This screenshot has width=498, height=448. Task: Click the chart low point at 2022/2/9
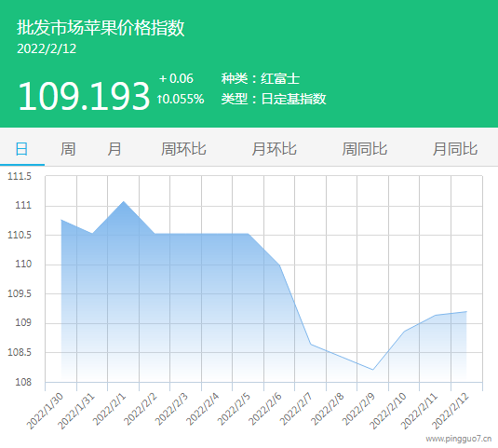pyautogui.click(x=373, y=370)
